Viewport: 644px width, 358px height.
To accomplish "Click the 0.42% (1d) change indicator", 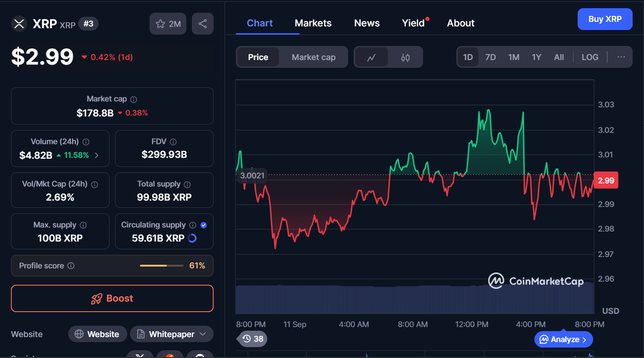I will pyautogui.click(x=107, y=57).
